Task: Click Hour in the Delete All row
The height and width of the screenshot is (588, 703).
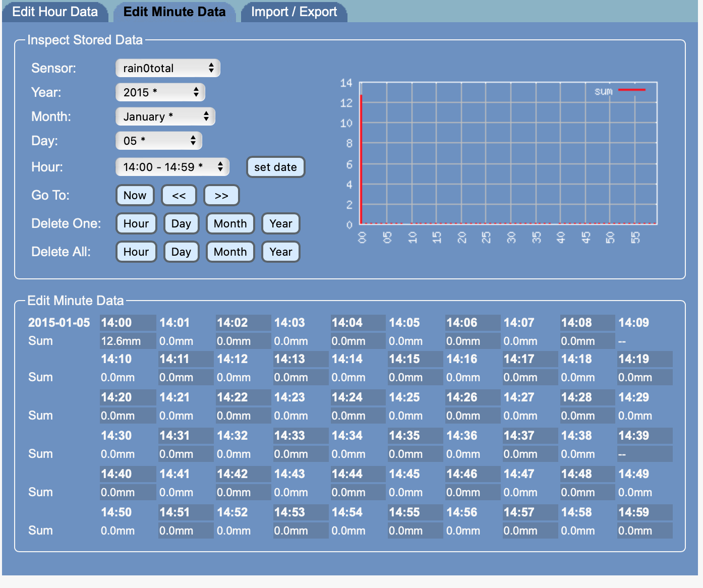Action: pos(136,252)
